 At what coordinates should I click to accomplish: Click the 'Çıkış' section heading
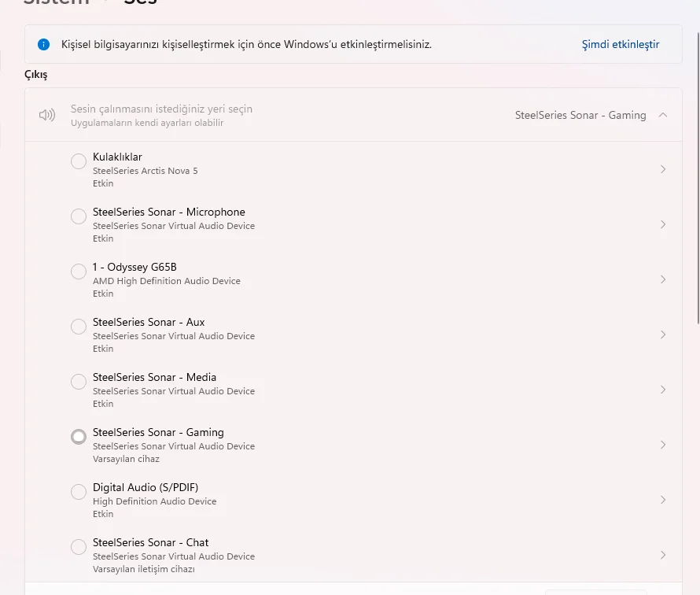pos(35,75)
